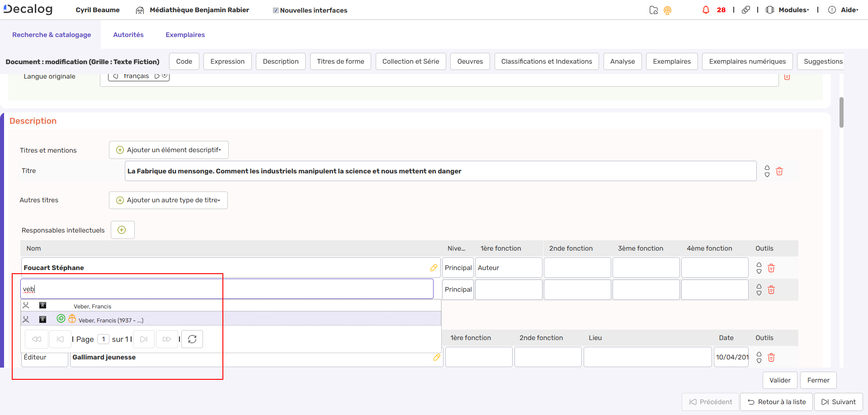The width and height of the screenshot is (868, 415).
Task: Click the vertical scrollbar of the form
Action: [841, 112]
